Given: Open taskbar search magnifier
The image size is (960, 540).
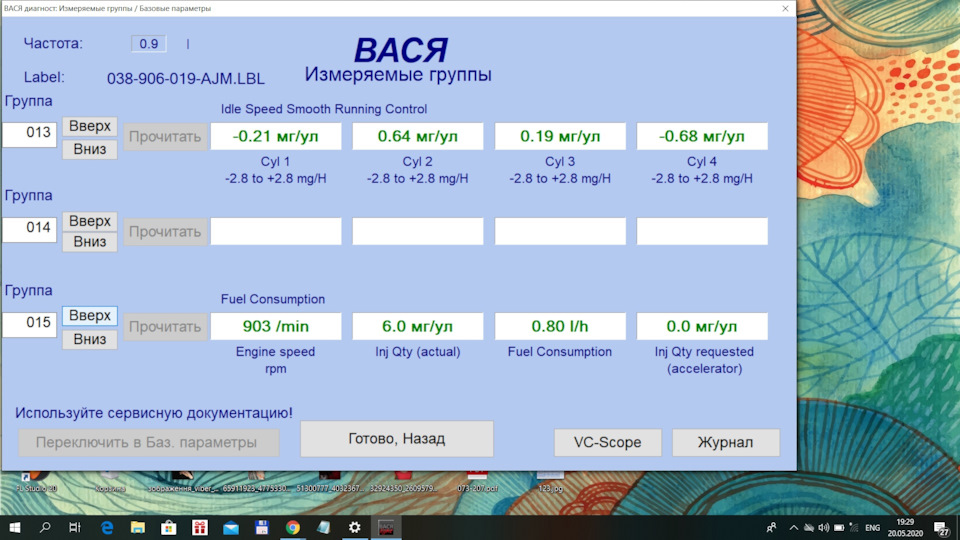Looking at the screenshot, I should click(x=45, y=527).
